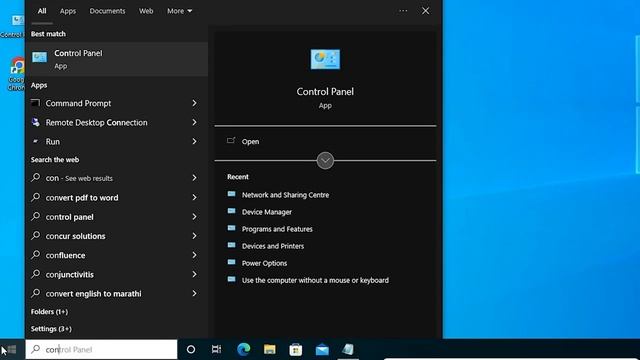Click the Devices and Printers icon
Image resolution: width=640 pixels, height=360 pixels.
tap(231, 246)
